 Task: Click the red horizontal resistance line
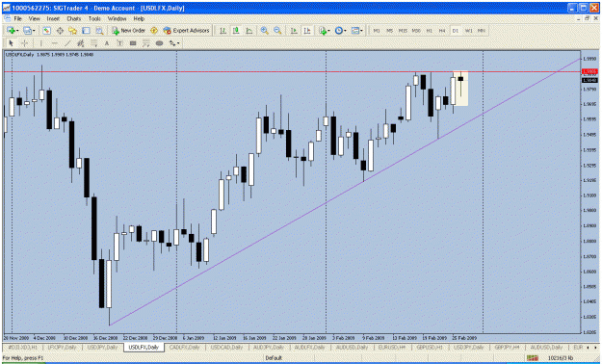pyautogui.click(x=292, y=72)
